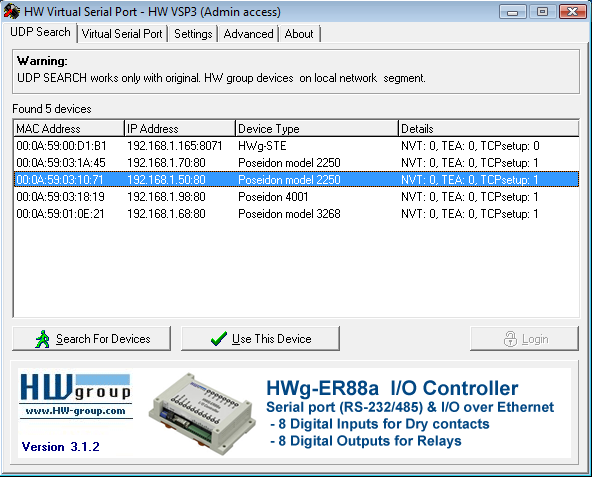Click Poseidon model 2250 on 192.168.1.70 row
Viewport: 592px width, 477px height.
pyautogui.click(x=290, y=163)
